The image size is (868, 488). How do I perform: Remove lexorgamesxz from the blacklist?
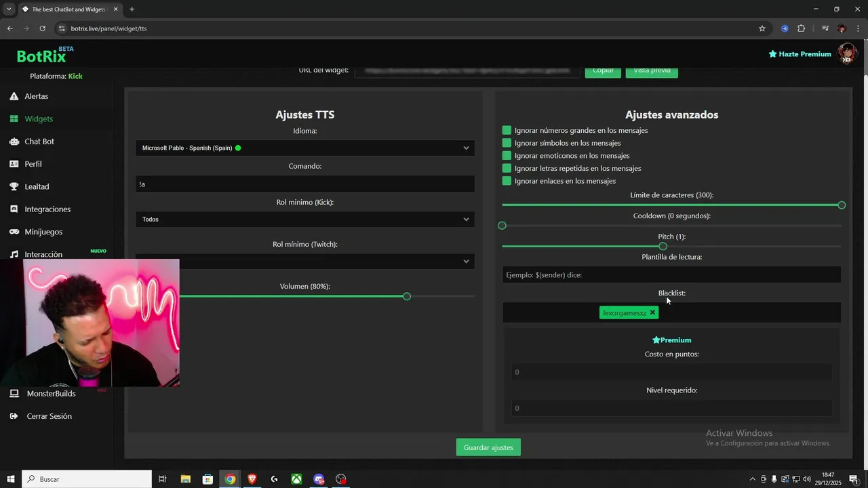(x=652, y=312)
